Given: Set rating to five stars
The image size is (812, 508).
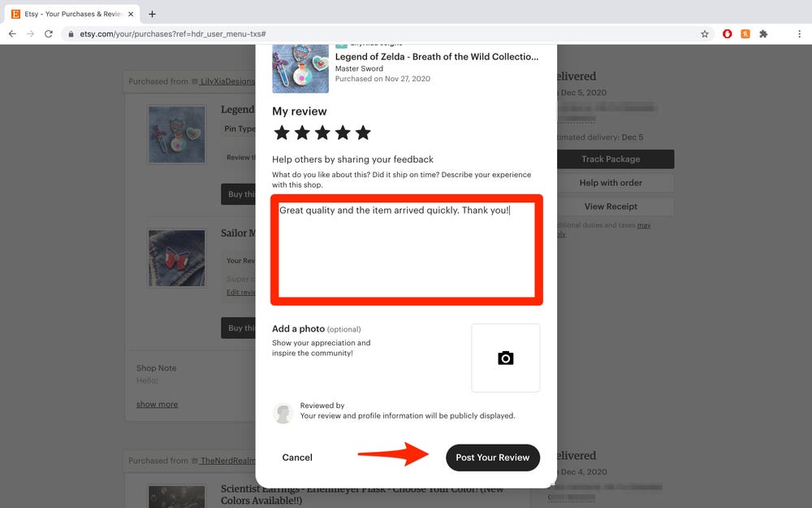Looking at the screenshot, I should point(363,132).
